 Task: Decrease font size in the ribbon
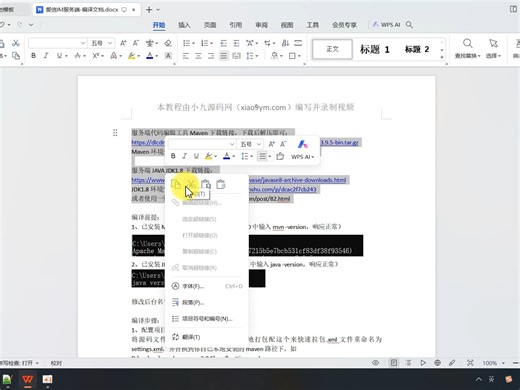(x=136, y=43)
